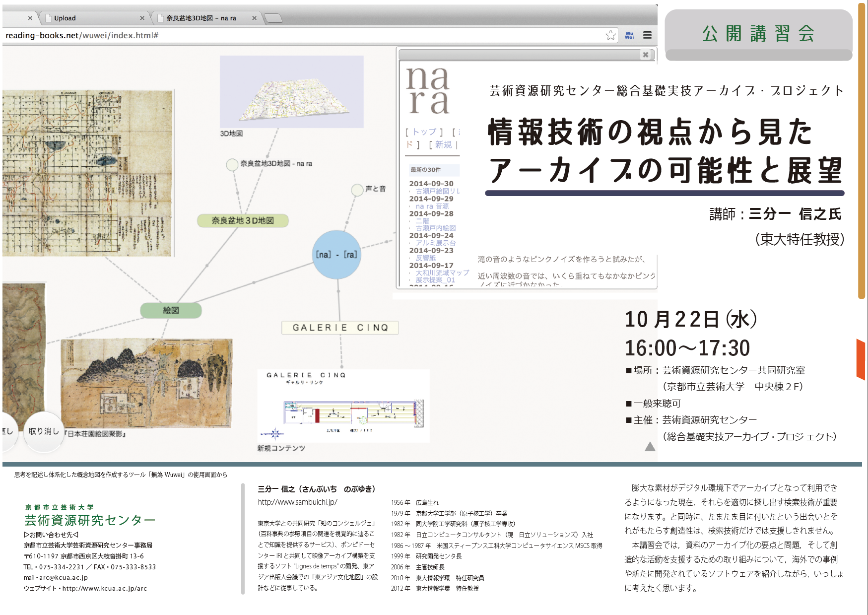The width and height of the screenshot is (868, 615).
Task: Open the 古瀬戸絵図リ entry link
Action: (x=438, y=191)
